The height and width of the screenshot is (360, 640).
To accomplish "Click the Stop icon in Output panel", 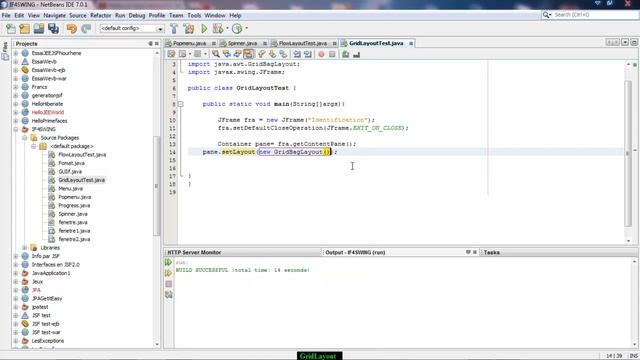I will [169, 284].
